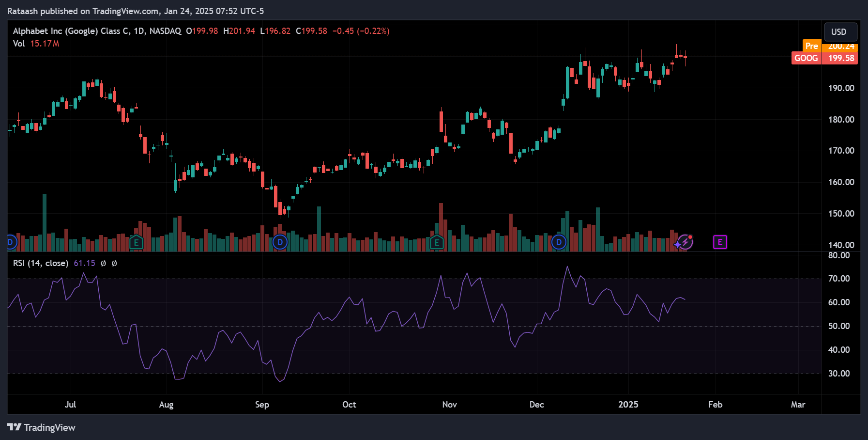Click the 50.00 RSI axis label

point(839,326)
